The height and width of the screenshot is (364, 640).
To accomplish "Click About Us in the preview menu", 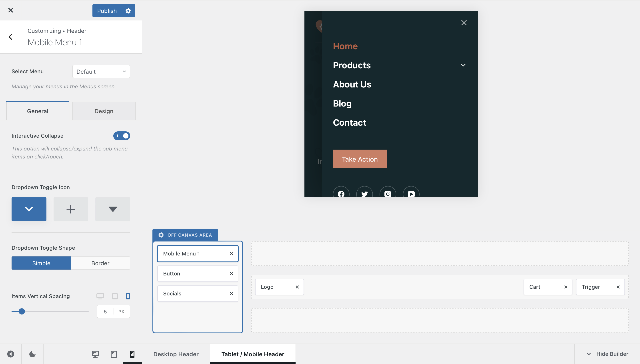I will coord(352,85).
